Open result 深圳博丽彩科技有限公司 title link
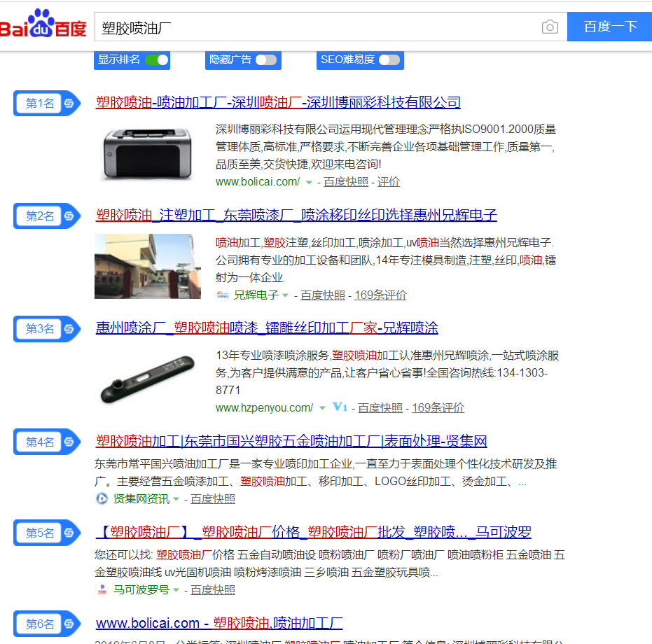652x644 pixels. [x=278, y=102]
